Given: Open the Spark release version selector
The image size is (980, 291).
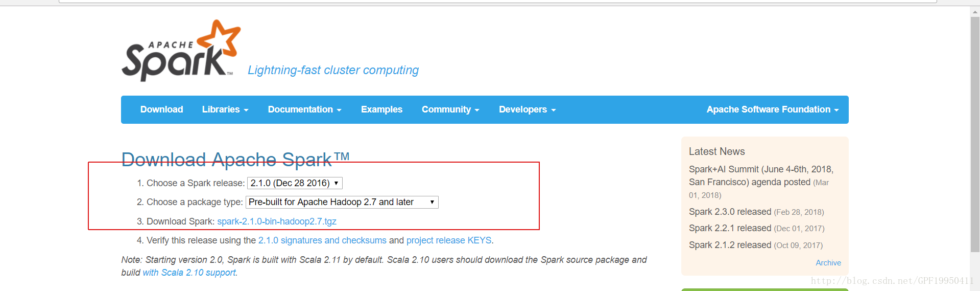Looking at the screenshot, I should click(x=295, y=183).
